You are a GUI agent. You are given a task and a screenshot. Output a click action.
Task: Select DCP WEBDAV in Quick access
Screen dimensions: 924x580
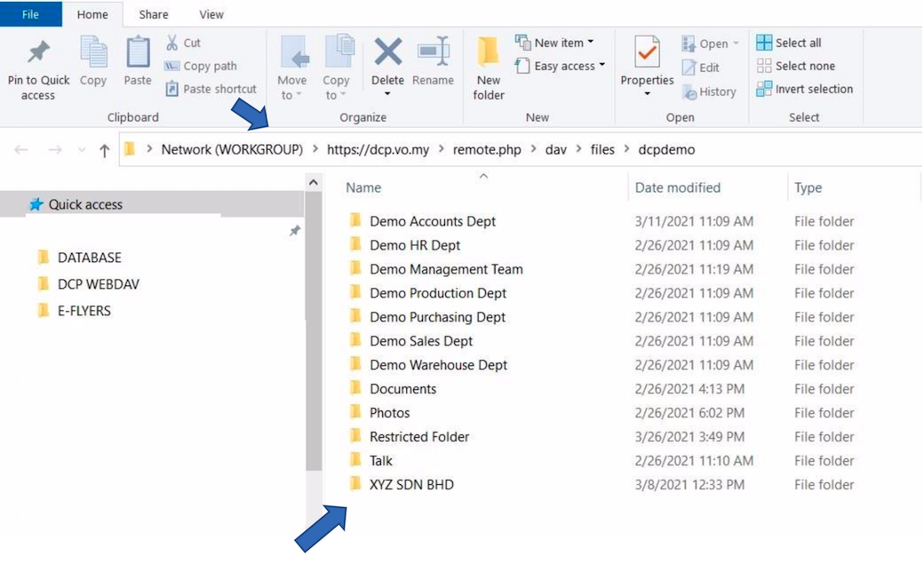point(98,284)
